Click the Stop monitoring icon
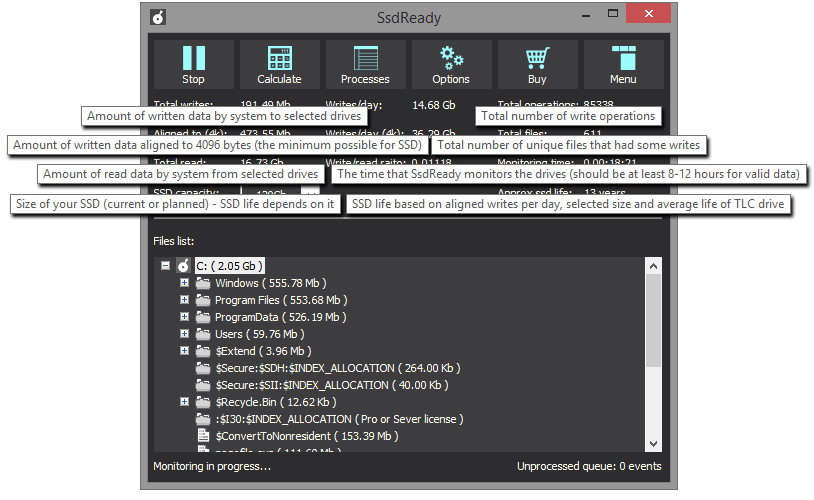Image resolution: width=814 pixels, height=500 pixels. (x=193, y=59)
